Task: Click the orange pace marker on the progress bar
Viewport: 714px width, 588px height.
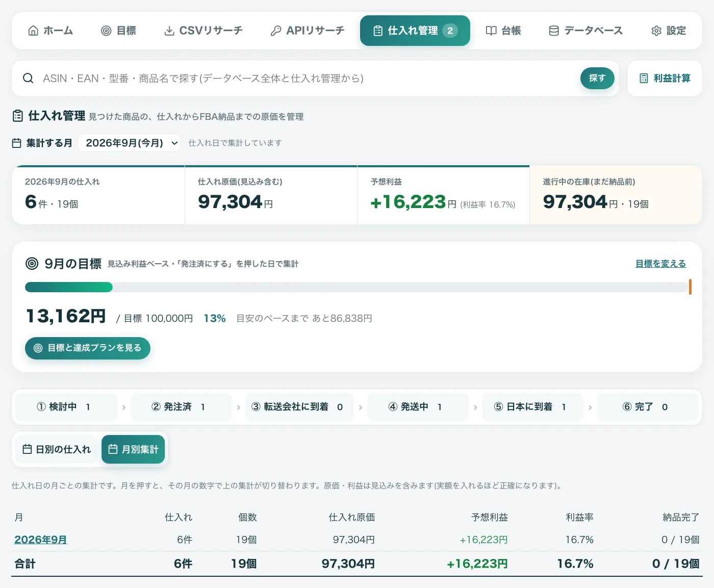Action: pyautogui.click(x=690, y=287)
